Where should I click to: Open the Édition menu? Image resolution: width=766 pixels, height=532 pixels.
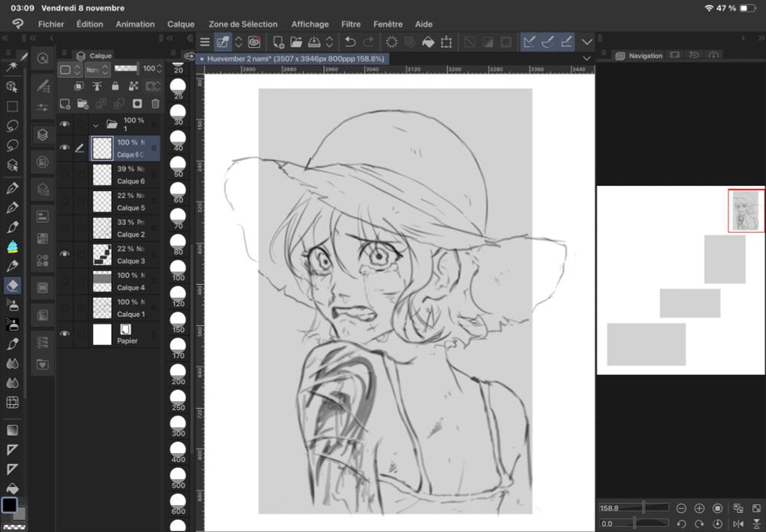90,24
